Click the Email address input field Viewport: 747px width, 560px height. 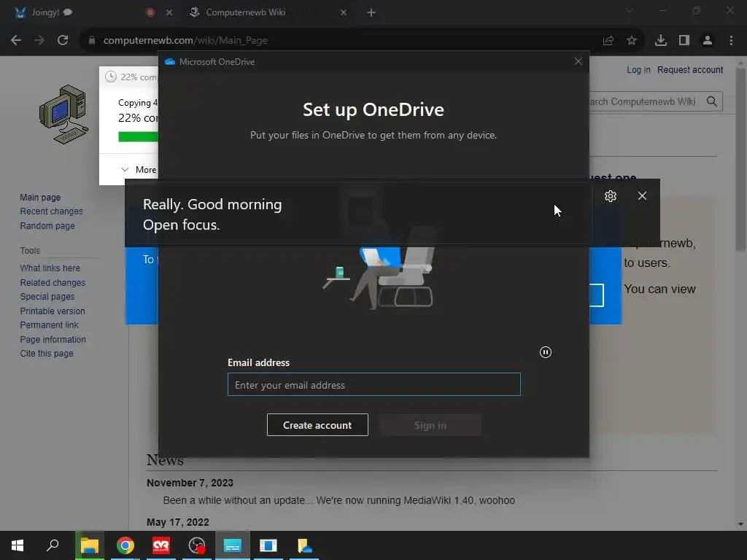pos(374,385)
